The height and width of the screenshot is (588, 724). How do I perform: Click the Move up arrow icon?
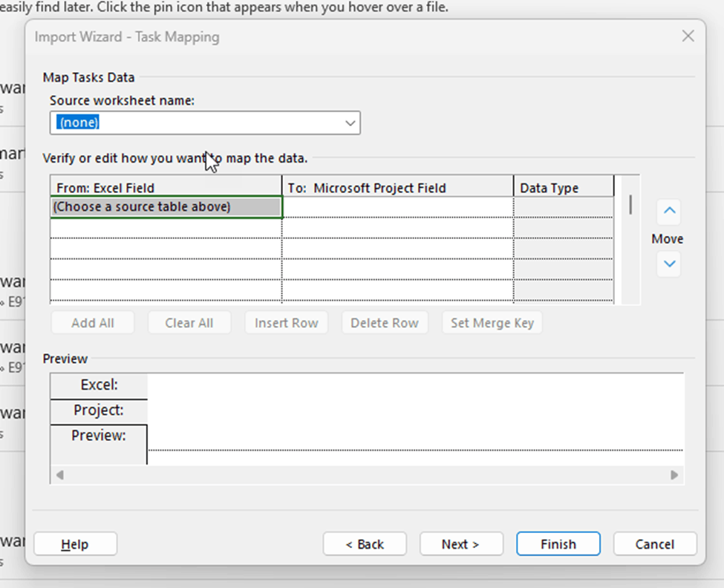pyautogui.click(x=668, y=212)
